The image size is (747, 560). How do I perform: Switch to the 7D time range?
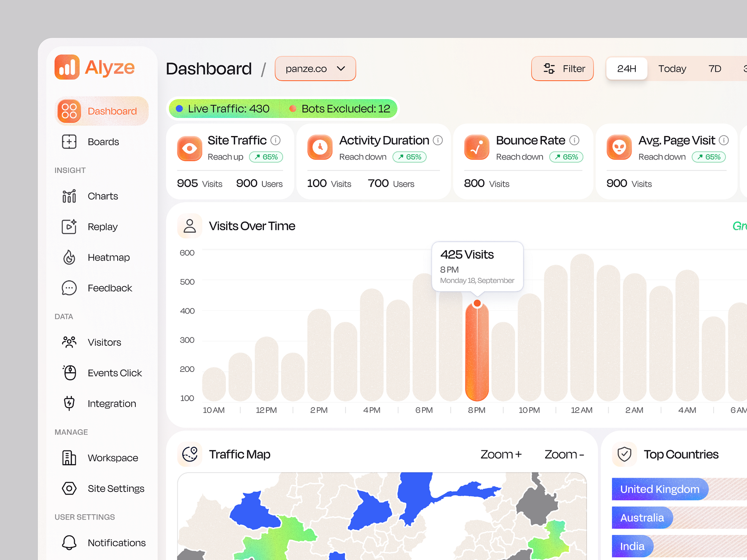click(715, 69)
